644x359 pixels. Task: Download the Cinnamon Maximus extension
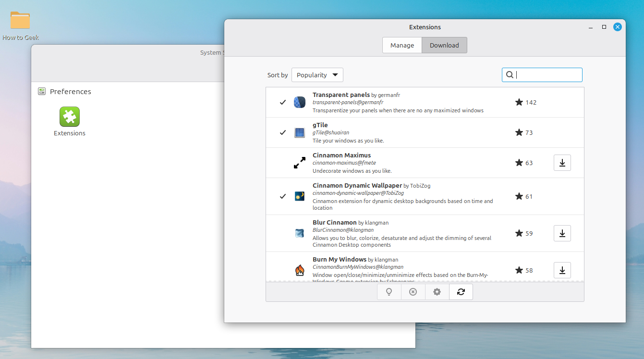[562, 163]
